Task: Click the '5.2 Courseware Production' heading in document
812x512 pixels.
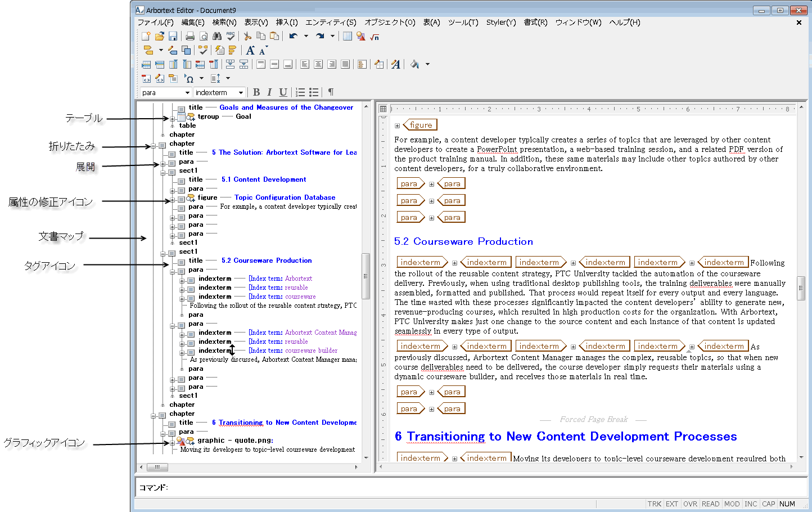Action: [463, 241]
